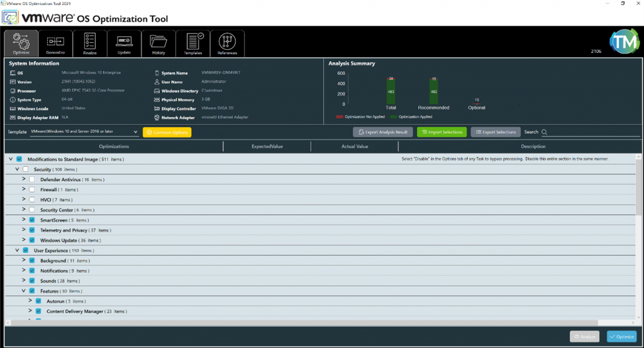The image size is (644, 348).
Task: Click the Import Selections button
Action: pyautogui.click(x=441, y=132)
